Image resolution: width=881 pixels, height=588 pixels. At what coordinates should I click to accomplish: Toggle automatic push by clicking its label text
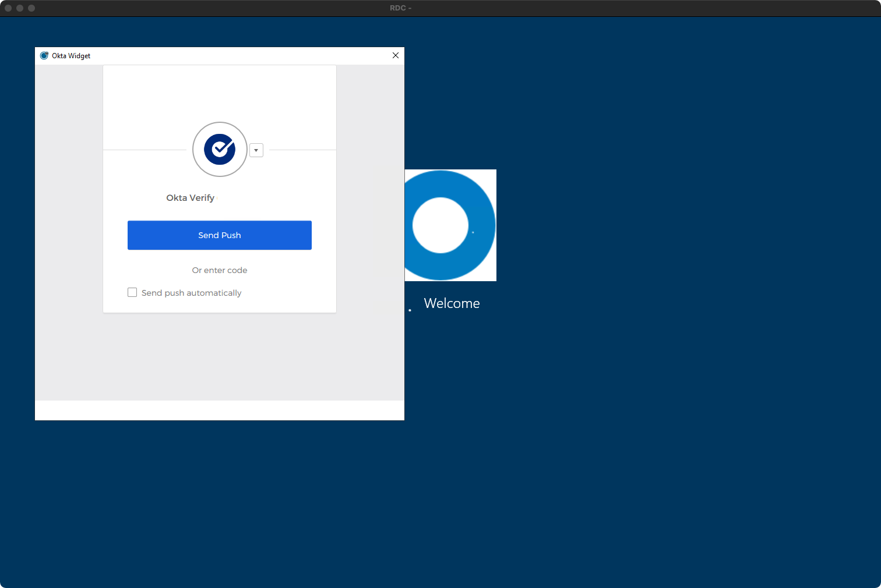191,293
